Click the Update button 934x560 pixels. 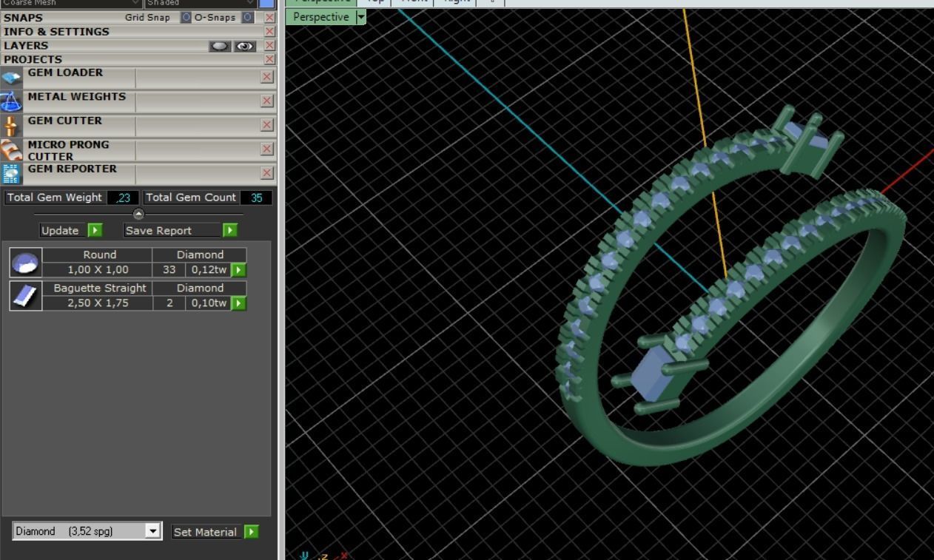tap(60, 230)
